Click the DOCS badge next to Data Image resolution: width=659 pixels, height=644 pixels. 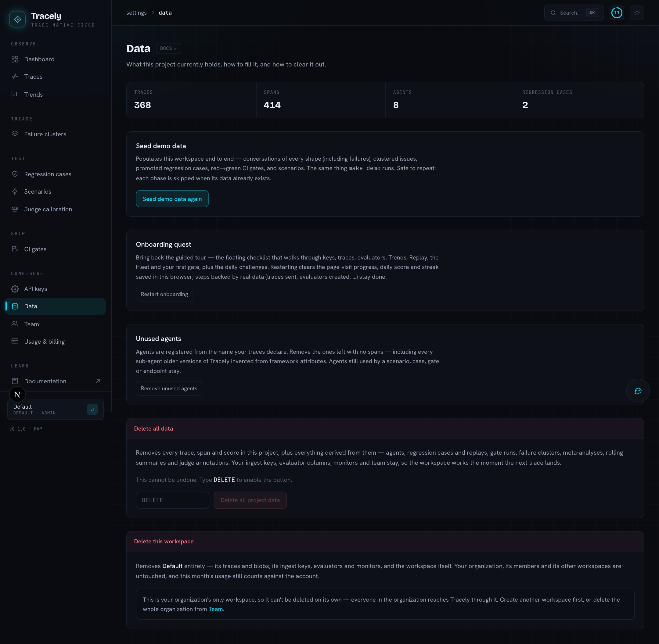[168, 48]
